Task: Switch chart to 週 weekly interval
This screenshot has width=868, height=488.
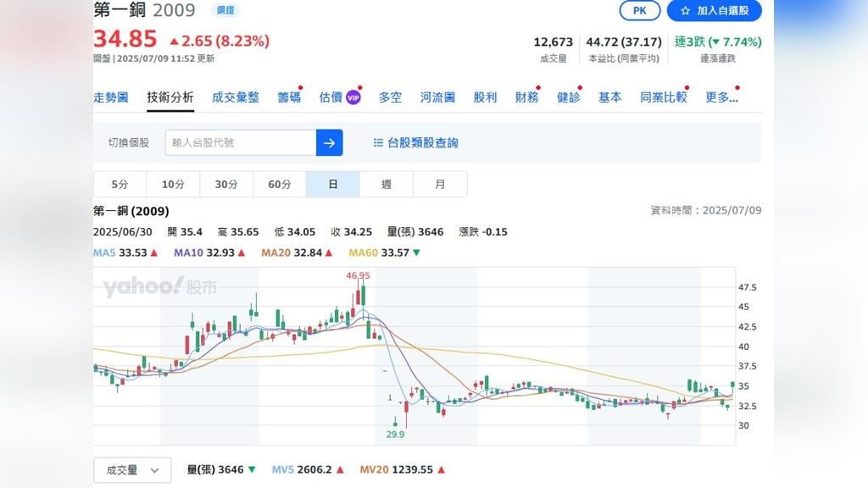Action: pyautogui.click(x=387, y=184)
